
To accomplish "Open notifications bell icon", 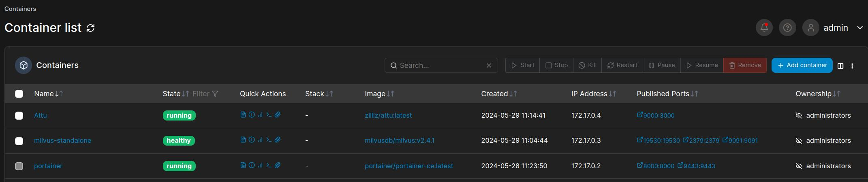I will [x=764, y=28].
